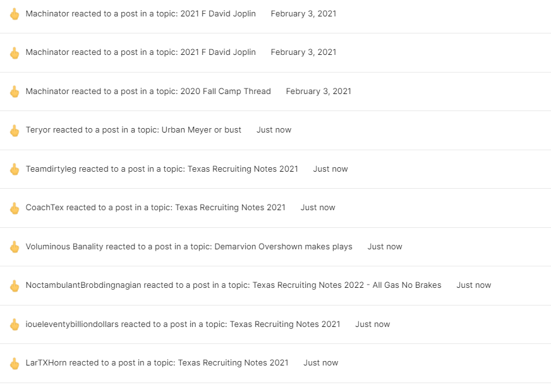This screenshot has height=392, width=551.
Task: Click the reaction icon beside Teryor's activity
Action: pyautogui.click(x=15, y=131)
